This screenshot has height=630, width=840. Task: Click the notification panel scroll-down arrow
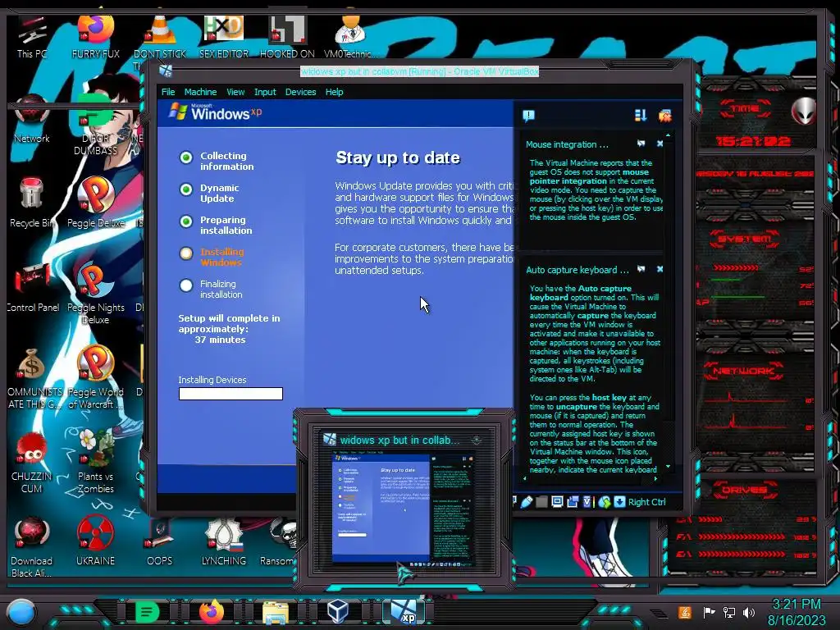(668, 467)
